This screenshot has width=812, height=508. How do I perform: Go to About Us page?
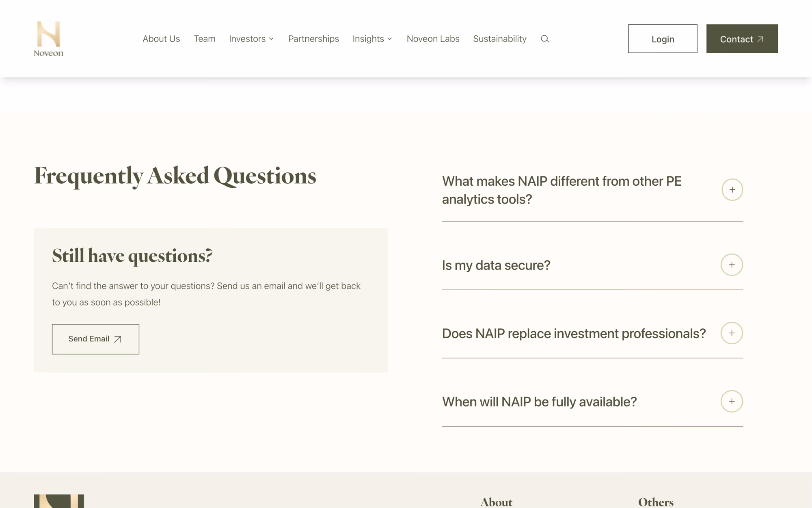pyautogui.click(x=161, y=39)
